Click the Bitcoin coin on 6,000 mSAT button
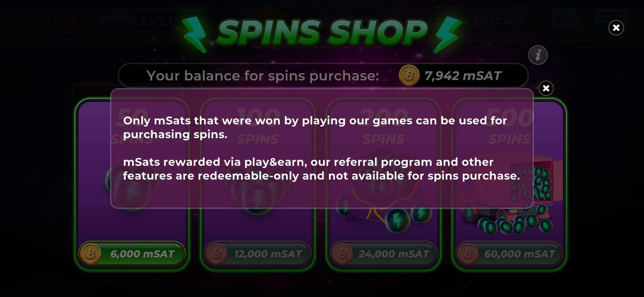644x297 pixels. coord(91,254)
